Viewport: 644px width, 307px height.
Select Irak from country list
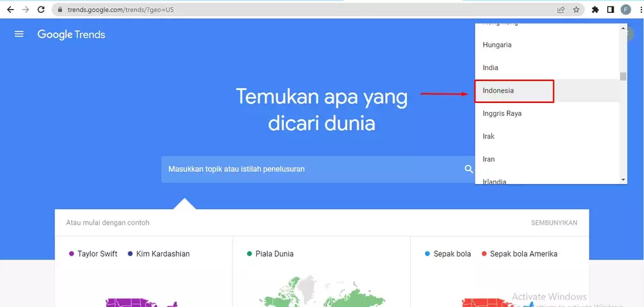click(547, 136)
